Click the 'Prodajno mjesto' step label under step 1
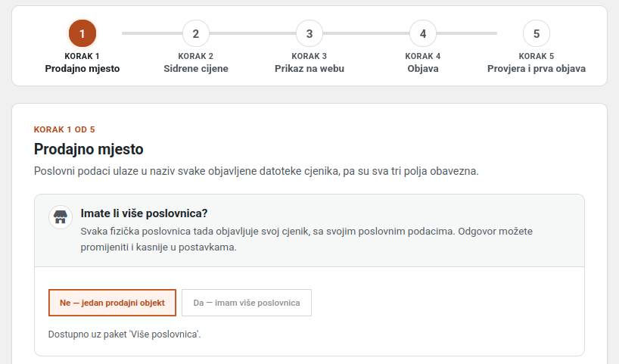Image resolution: width=619 pixels, height=364 pixels. [82, 69]
